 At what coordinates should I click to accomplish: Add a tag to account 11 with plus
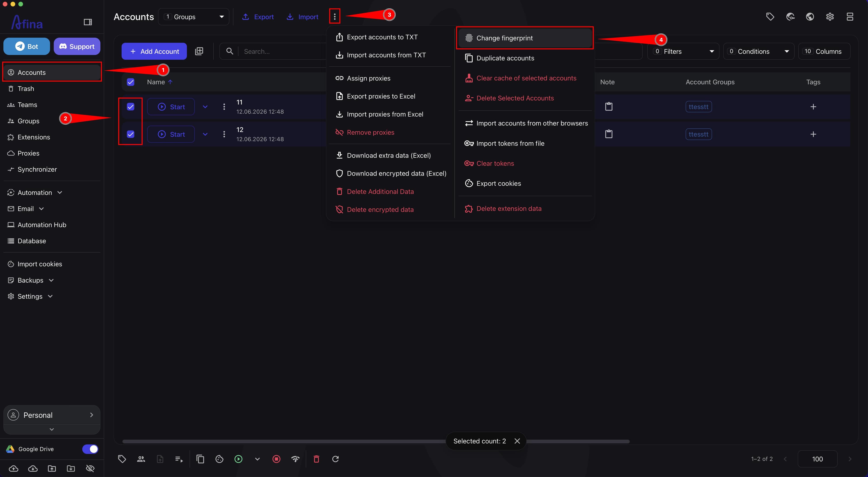pos(813,106)
